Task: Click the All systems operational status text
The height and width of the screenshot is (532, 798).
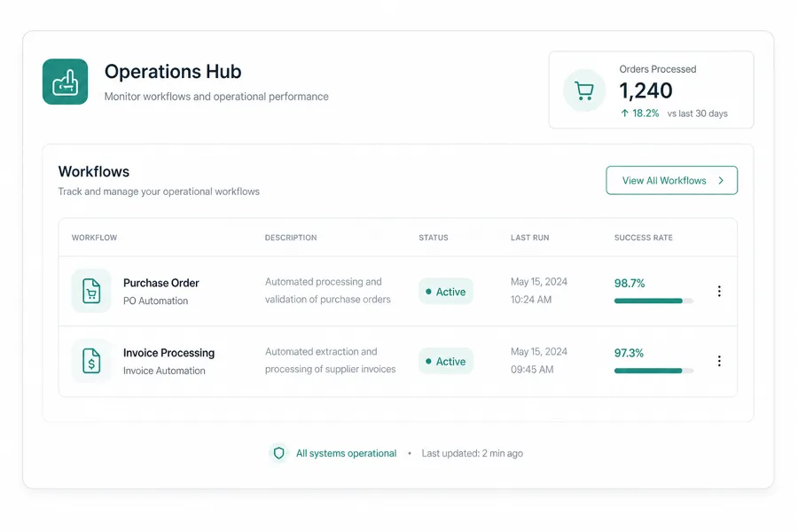Action: pyautogui.click(x=346, y=453)
